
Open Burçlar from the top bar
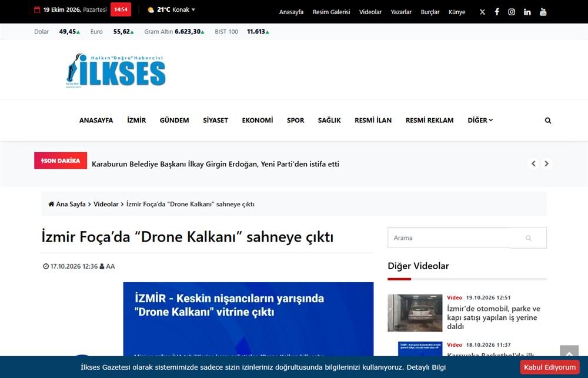click(x=430, y=12)
